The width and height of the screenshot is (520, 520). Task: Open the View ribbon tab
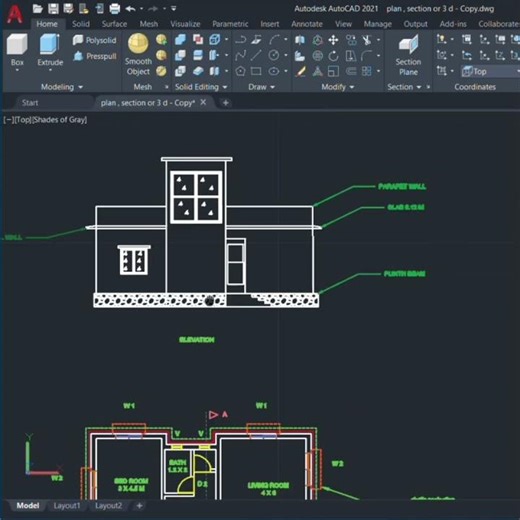[343, 24]
